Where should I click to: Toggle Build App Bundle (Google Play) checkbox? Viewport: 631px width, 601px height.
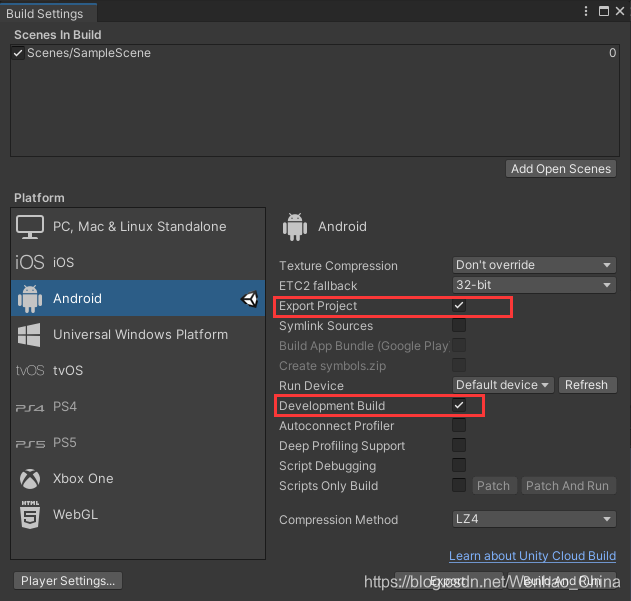point(459,345)
